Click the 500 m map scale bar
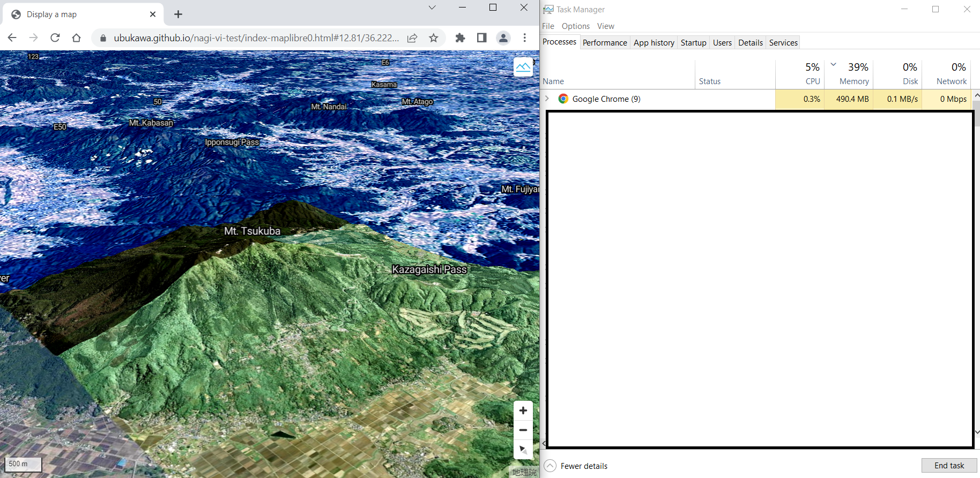Screen dimensions: 980x478 coord(23,464)
